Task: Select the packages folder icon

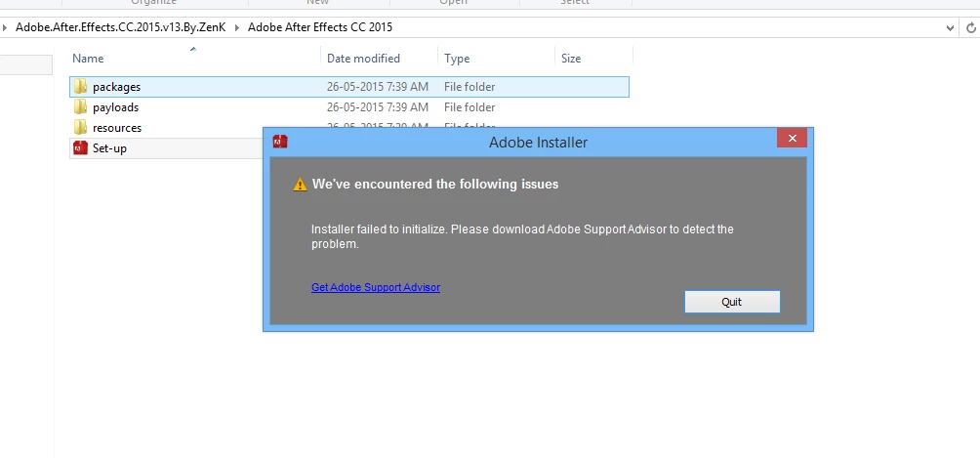Action: [80, 86]
